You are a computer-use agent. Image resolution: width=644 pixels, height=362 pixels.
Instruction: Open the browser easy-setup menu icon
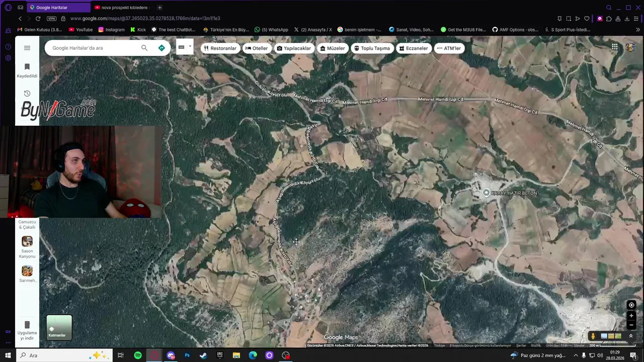(x=636, y=19)
